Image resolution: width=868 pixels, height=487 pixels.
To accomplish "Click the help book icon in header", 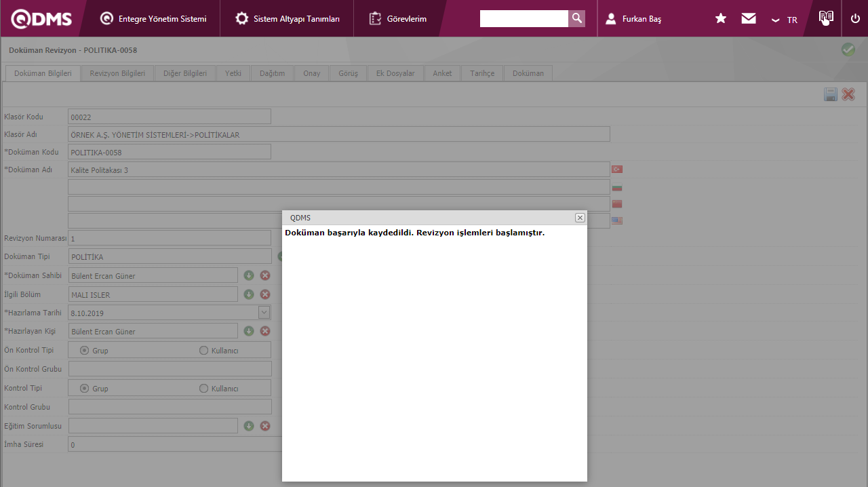I will [825, 18].
